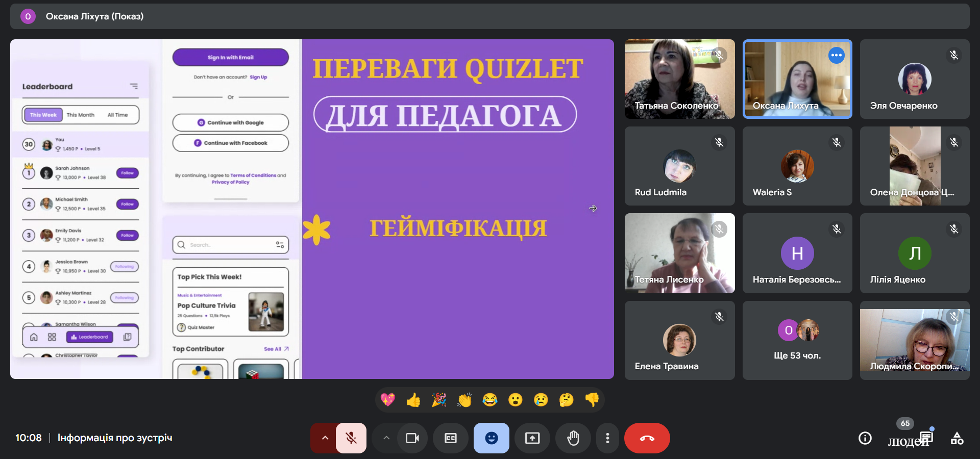This screenshot has width=980, height=459.
Task: Click the 65 participants count badge
Action: [x=905, y=423]
